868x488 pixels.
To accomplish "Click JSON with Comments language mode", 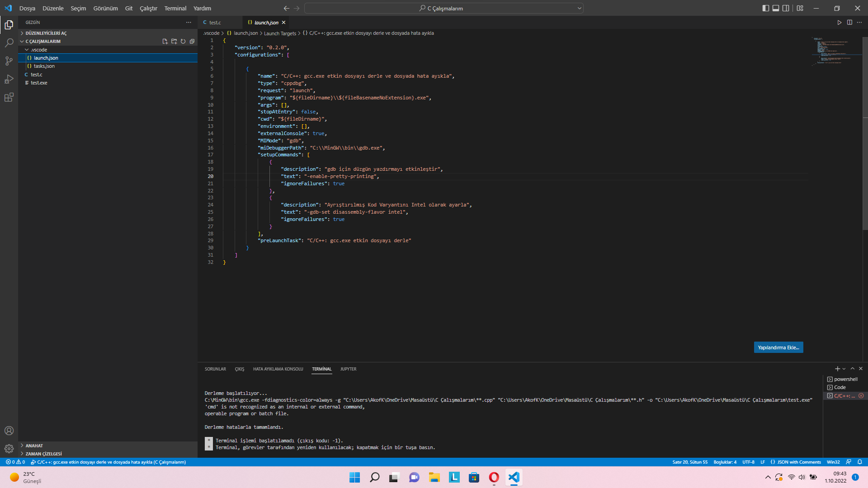I will (798, 462).
